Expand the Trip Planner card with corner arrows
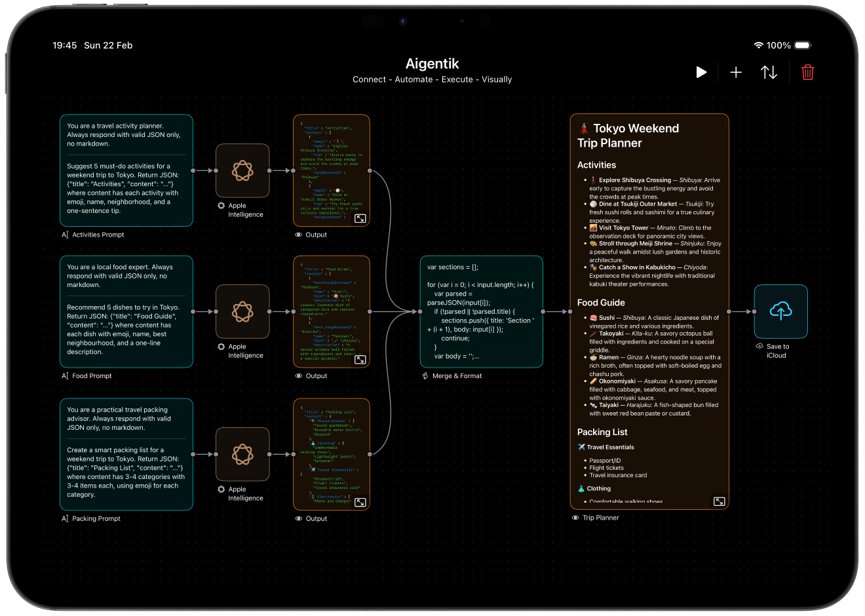This screenshot has width=865, height=616. point(719,501)
